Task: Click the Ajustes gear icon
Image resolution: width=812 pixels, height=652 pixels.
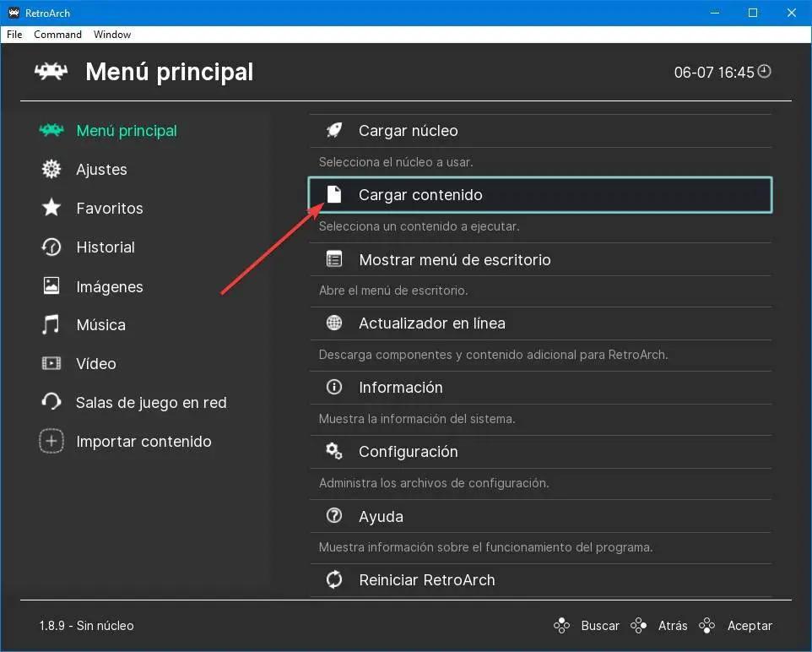Action: (x=51, y=169)
